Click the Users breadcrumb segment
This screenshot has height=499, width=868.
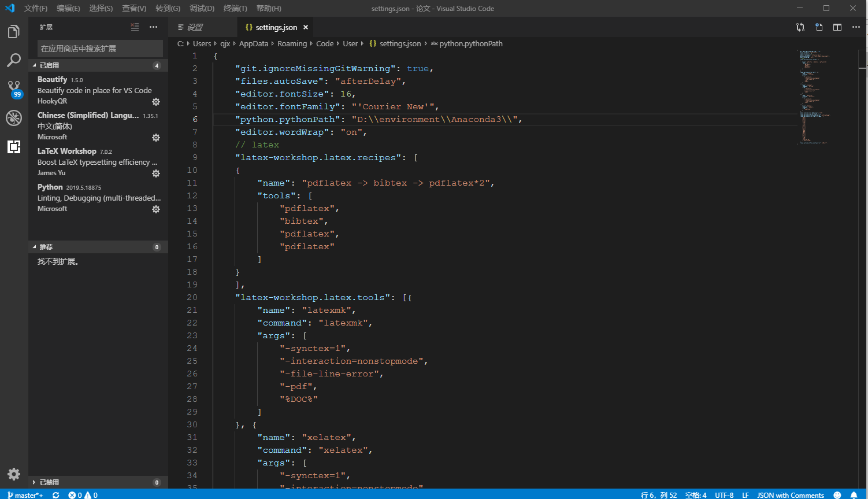click(x=202, y=43)
